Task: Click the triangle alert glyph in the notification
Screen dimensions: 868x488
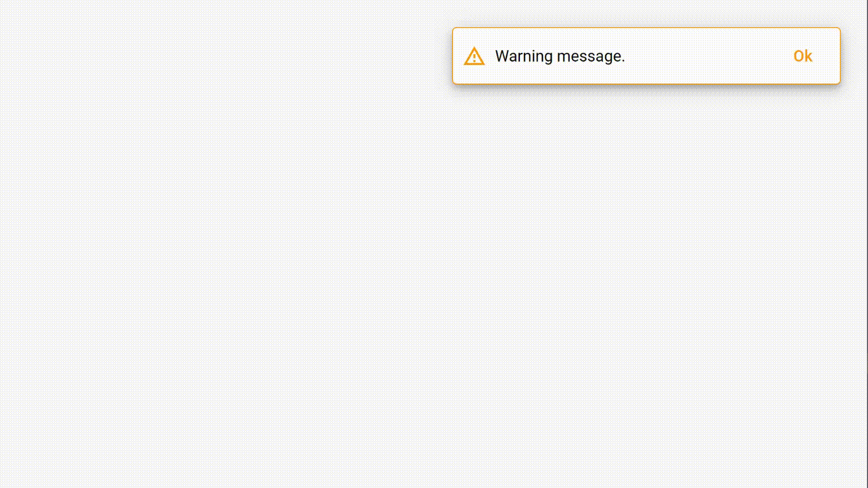Action: 474,56
